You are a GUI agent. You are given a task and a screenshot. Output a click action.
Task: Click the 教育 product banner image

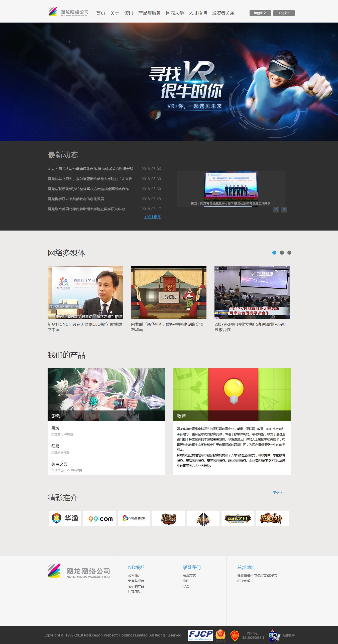click(232, 394)
